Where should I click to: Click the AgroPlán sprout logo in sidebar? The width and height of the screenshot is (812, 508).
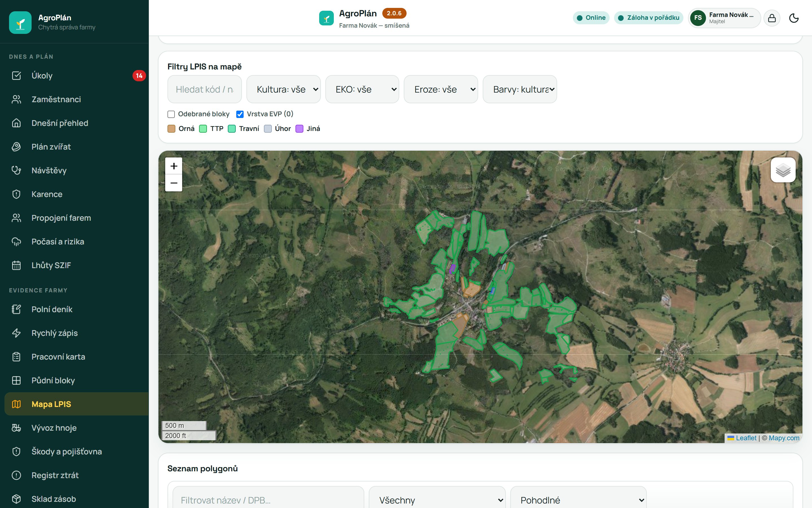[20, 23]
